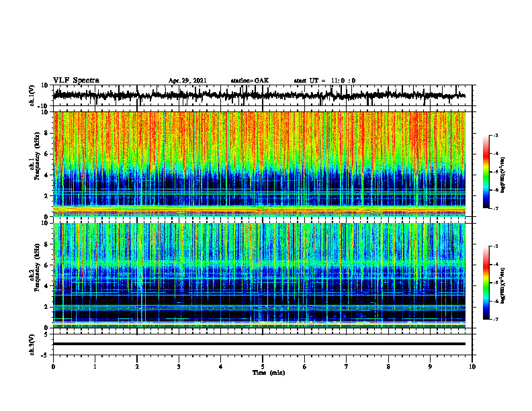Click the "-3" label on ch.2 color scale
The width and height of the screenshot is (532, 411).
point(496,246)
